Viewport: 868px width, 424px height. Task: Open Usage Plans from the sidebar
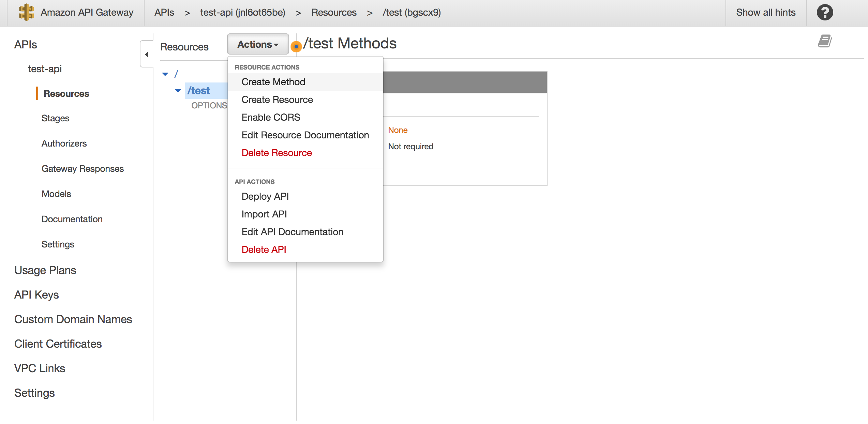click(x=45, y=270)
